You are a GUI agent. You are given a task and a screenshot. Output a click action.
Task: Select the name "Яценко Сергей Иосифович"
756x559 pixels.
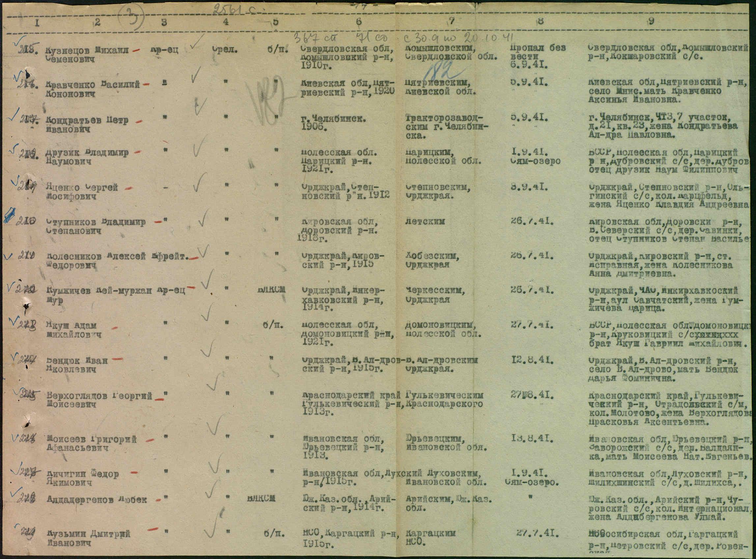(x=82, y=191)
